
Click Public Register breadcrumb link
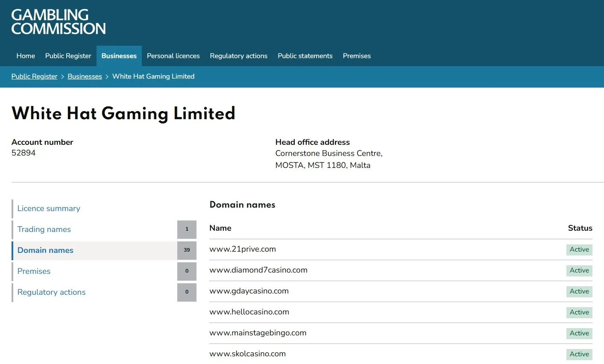[x=34, y=76]
